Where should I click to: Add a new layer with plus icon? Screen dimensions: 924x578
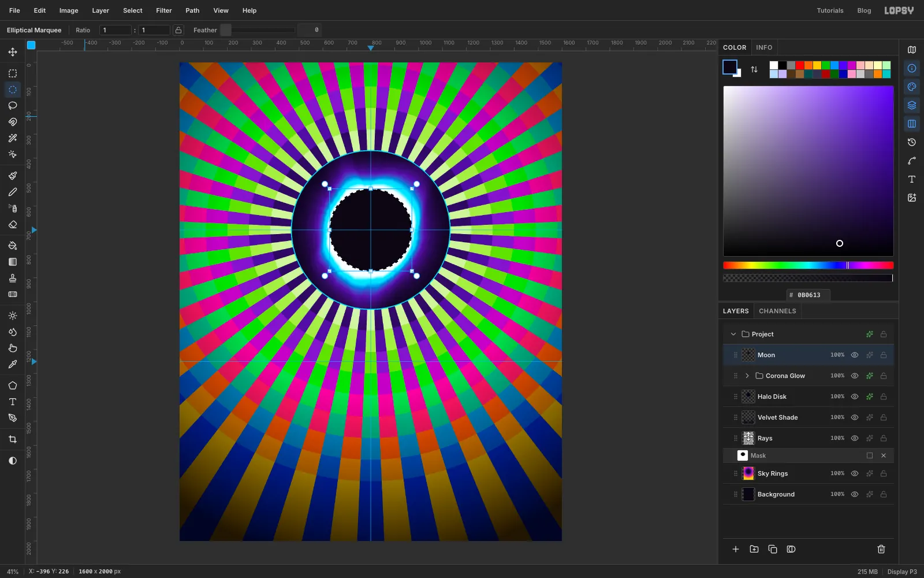click(x=736, y=549)
